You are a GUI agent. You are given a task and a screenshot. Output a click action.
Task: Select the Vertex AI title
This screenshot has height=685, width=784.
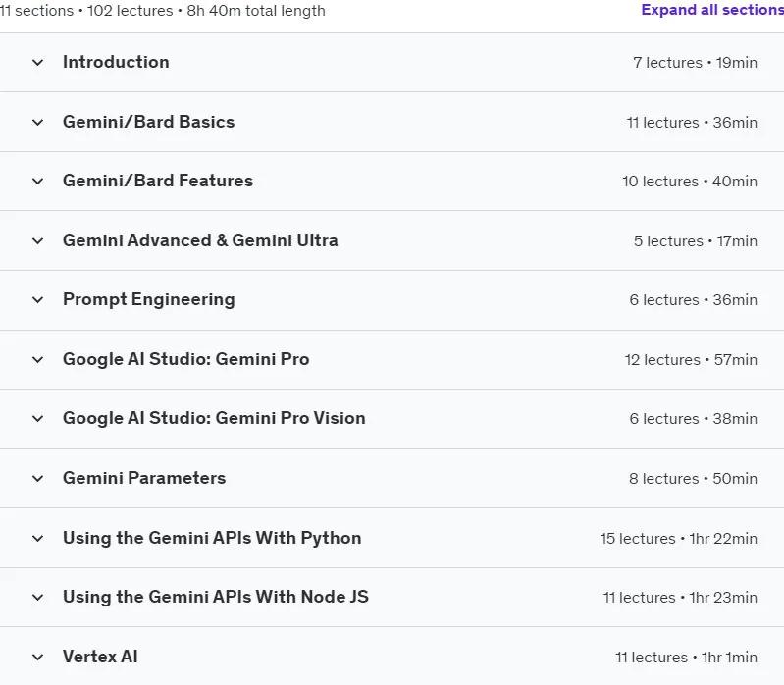100,657
